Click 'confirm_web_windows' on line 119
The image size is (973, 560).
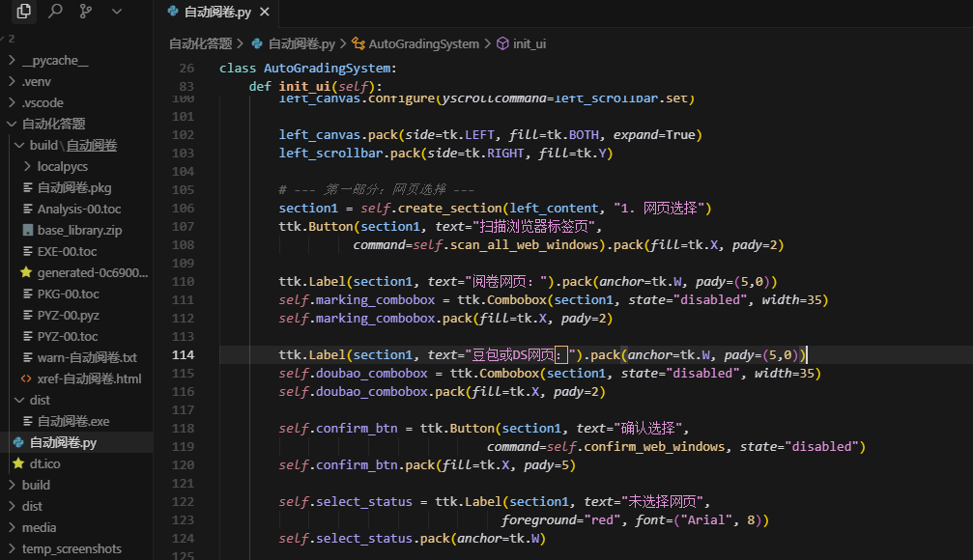tap(654, 446)
